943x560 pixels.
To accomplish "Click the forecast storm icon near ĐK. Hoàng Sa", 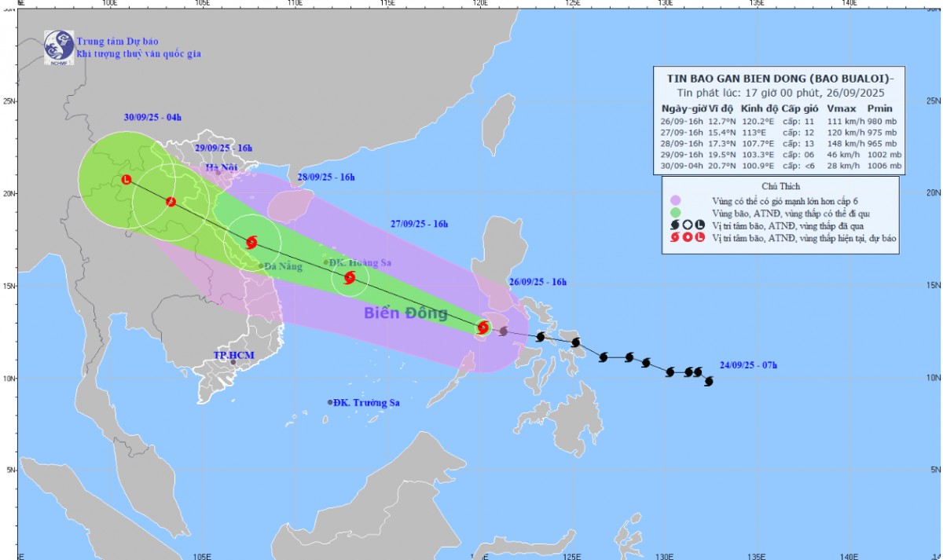I will (x=350, y=277).
